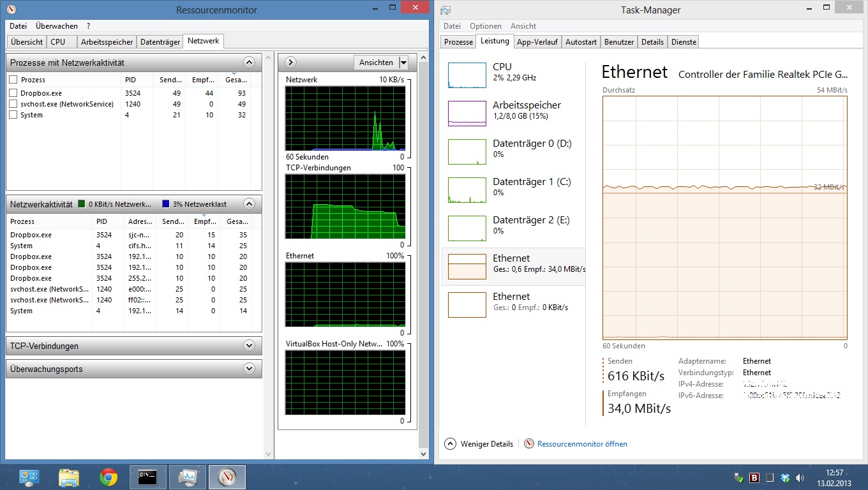Select Datenträger 0 (D:) performance entry

click(x=513, y=152)
